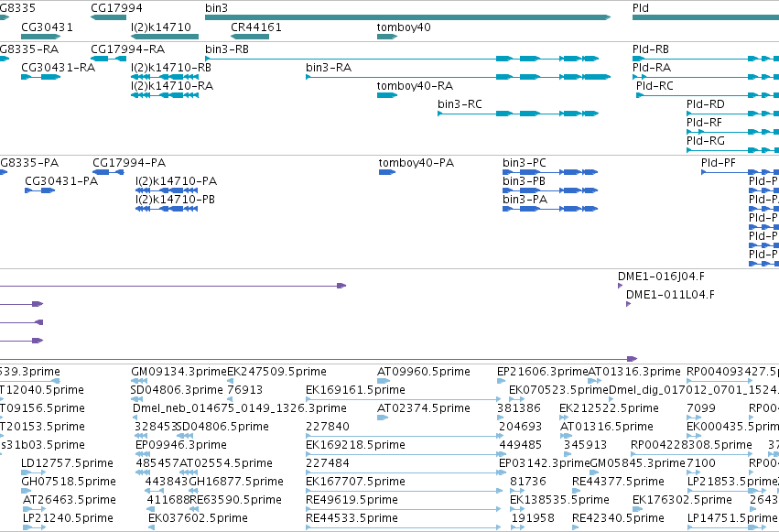The width and height of the screenshot is (779, 532).
Task: Select the bin3 gene bar
Action: tap(407, 17)
